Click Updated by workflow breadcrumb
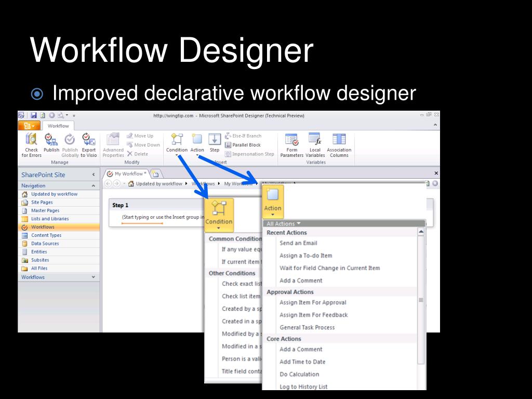Screen dimensions: 532x399 (159, 183)
